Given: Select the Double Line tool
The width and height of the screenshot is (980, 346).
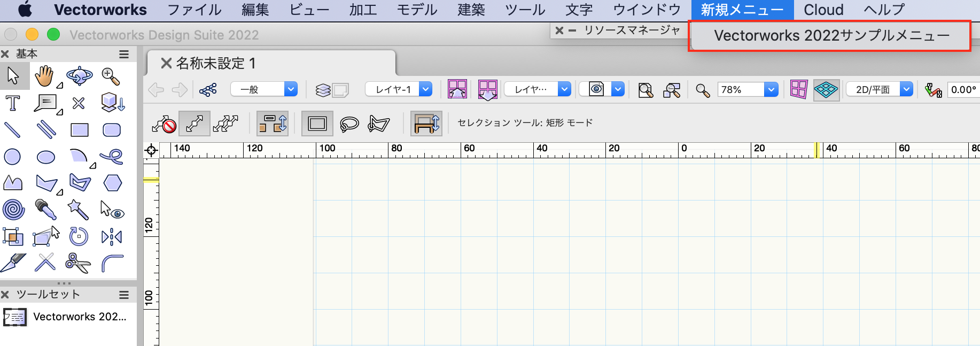Looking at the screenshot, I should click(x=46, y=129).
